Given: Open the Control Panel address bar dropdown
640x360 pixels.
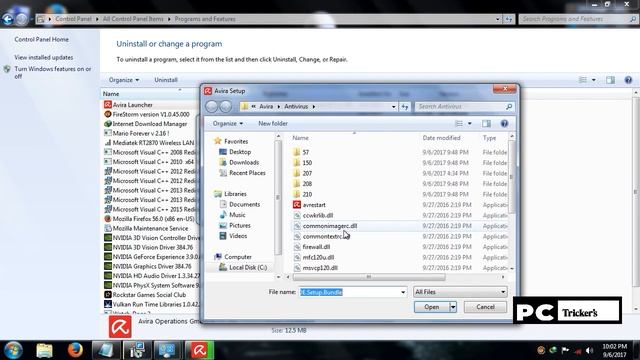Looking at the screenshot, I should [498, 19].
